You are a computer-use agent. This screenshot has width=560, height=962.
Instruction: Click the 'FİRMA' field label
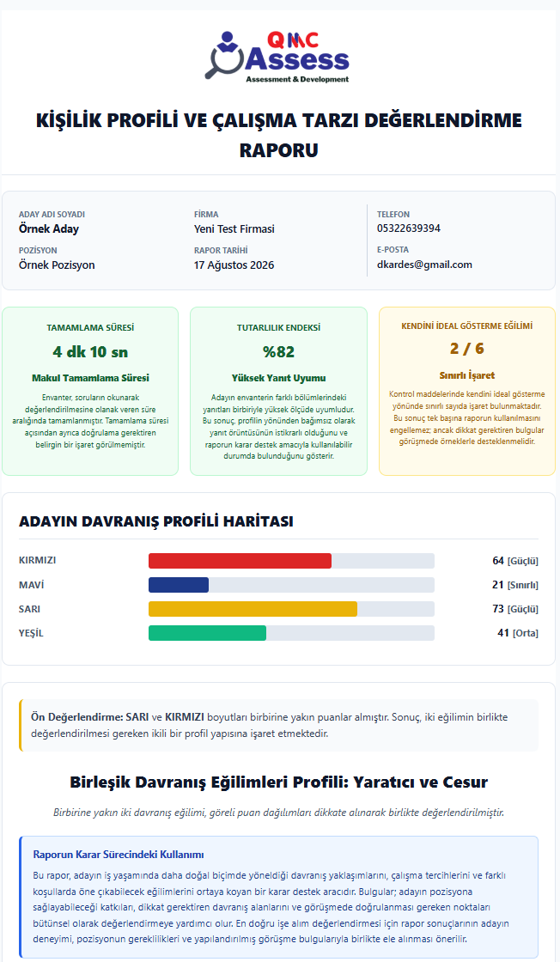tap(206, 215)
